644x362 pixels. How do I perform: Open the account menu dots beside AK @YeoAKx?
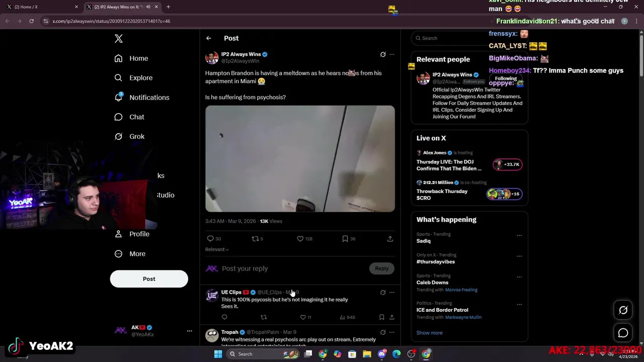[x=190, y=331]
